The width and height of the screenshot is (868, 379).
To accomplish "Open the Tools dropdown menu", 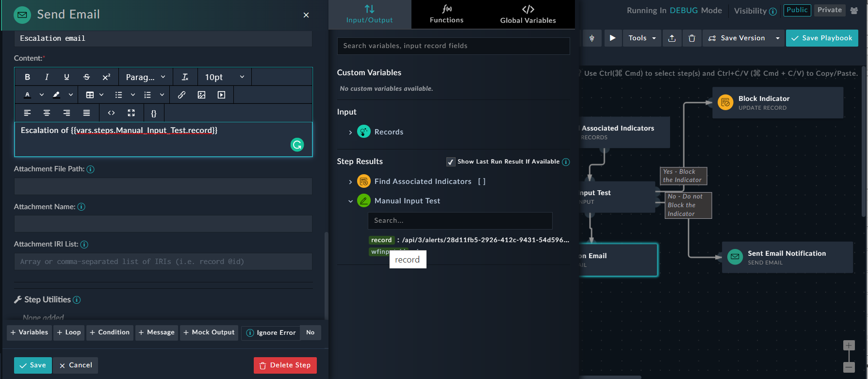I will tap(642, 38).
